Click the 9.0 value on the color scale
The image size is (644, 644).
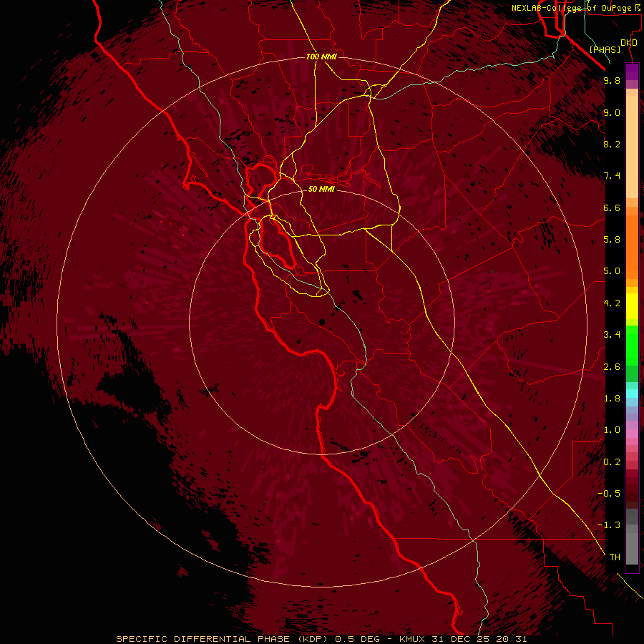(612, 112)
